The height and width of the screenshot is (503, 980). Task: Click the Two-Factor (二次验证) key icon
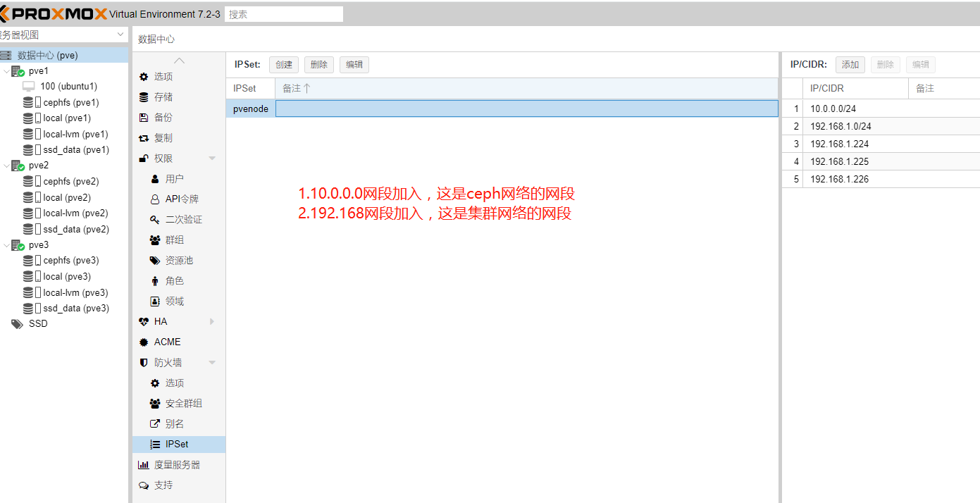pos(155,219)
